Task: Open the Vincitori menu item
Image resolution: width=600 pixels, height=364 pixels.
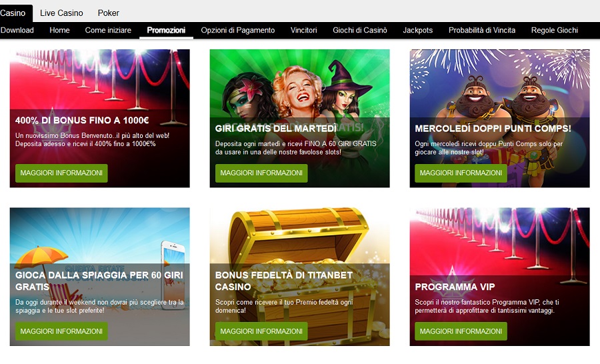Action: (x=303, y=30)
